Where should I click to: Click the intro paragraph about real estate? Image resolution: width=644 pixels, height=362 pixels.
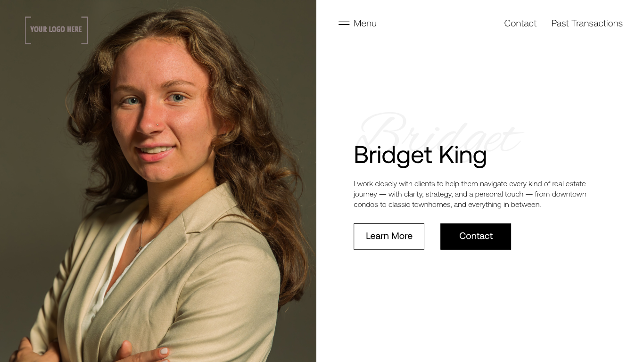tap(470, 194)
